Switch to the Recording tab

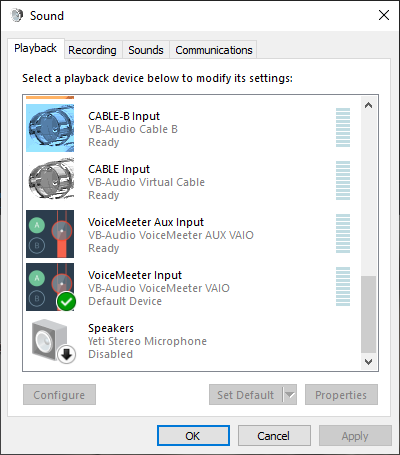coord(92,50)
